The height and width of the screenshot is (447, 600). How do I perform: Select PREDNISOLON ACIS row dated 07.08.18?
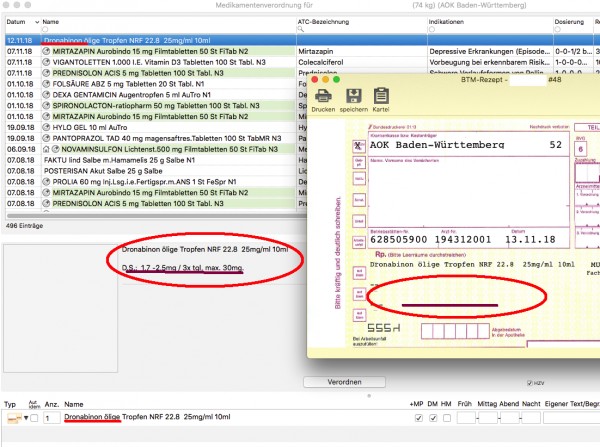pyautogui.click(x=156, y=204)
